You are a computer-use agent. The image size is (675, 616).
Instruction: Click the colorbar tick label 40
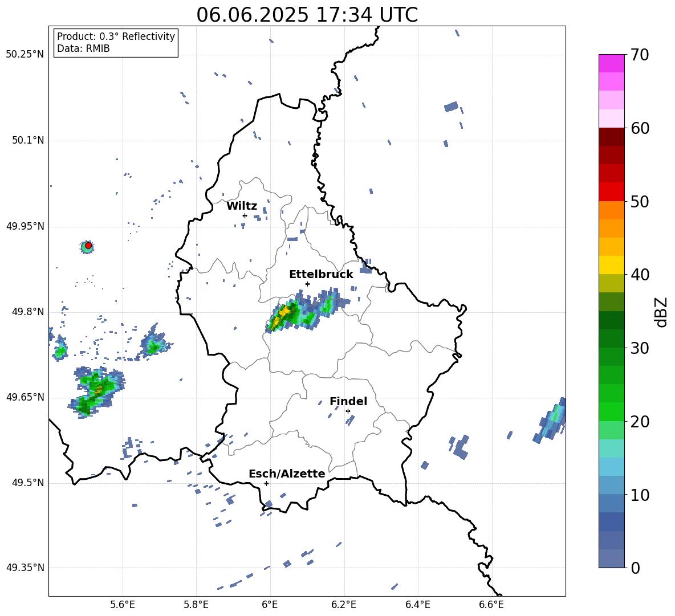[639, 275]
